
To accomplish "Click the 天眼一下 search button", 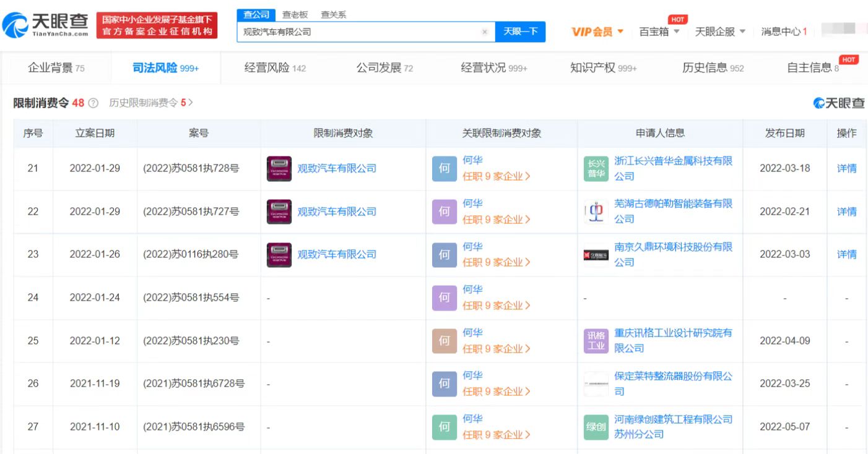I will [520, 32].
